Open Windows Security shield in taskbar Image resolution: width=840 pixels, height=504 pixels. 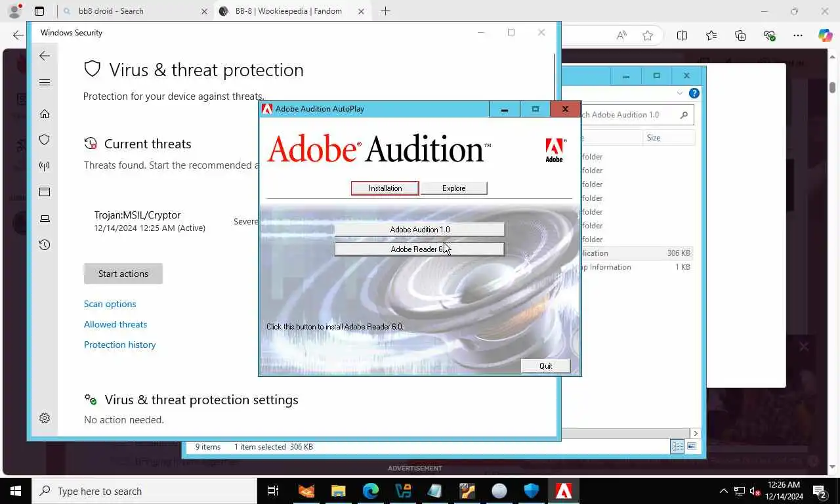tap(532, 491)
